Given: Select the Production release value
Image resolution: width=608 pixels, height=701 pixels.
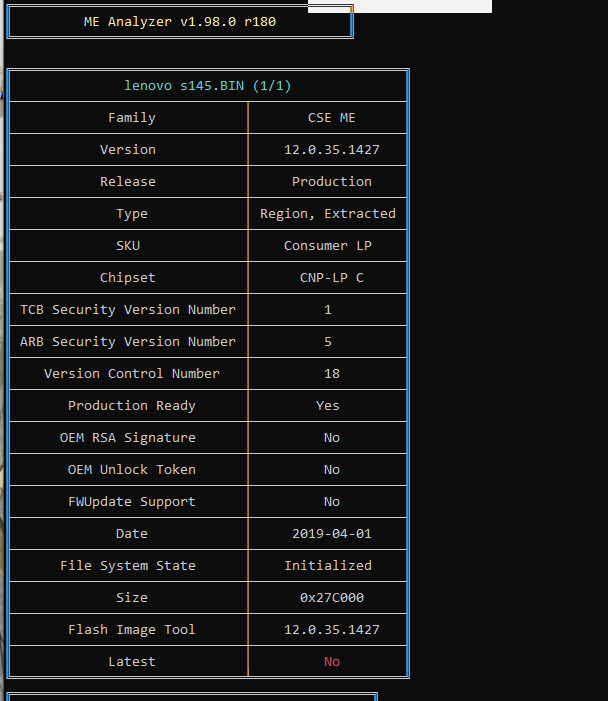Looking at the screenshot, I should click(x=331, y=182).
